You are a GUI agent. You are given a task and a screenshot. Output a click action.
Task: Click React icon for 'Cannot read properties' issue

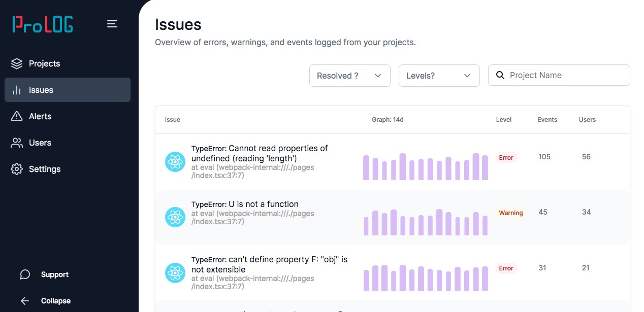(175, 162)
